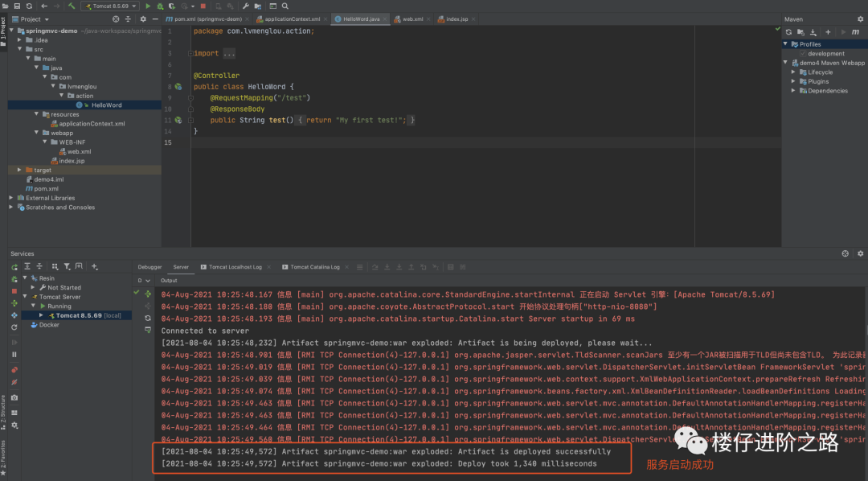
Task: Save all files using the floppy disk icon
Action: click(17, 6)
